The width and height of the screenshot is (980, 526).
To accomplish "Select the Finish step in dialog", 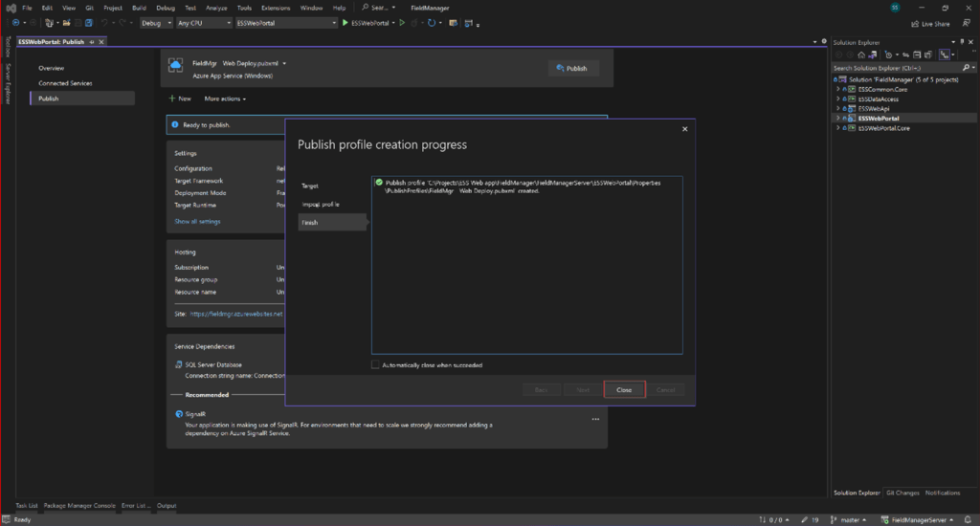I will click(x=332, y=223).
